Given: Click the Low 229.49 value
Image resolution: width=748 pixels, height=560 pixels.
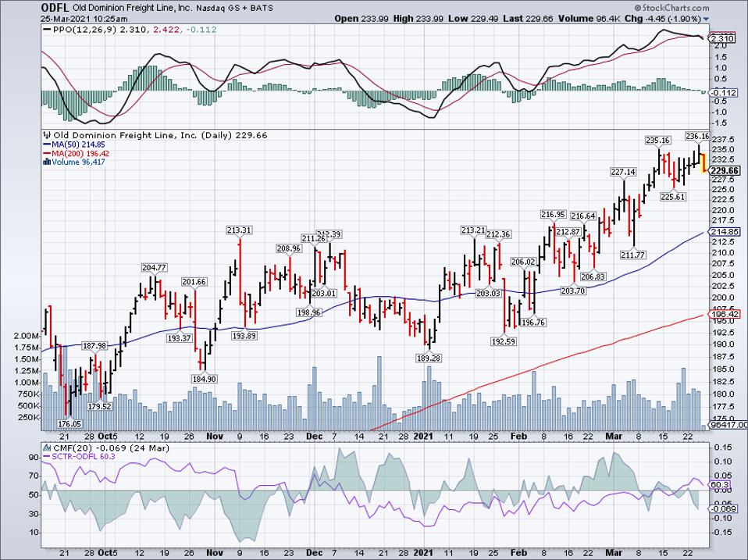Looking at the screenshot, I should tap(472, 19).
